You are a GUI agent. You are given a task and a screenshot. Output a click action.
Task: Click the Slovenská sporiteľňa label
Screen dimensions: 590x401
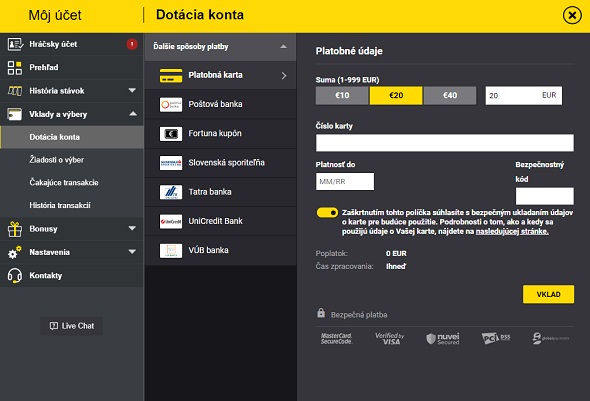tap(227, 163)
